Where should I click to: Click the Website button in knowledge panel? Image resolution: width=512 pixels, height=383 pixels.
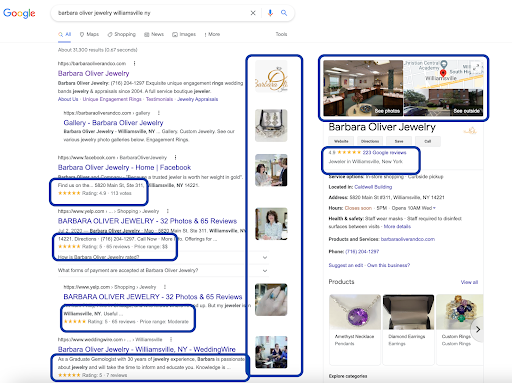pyautogui.click(x=341, y=141)
